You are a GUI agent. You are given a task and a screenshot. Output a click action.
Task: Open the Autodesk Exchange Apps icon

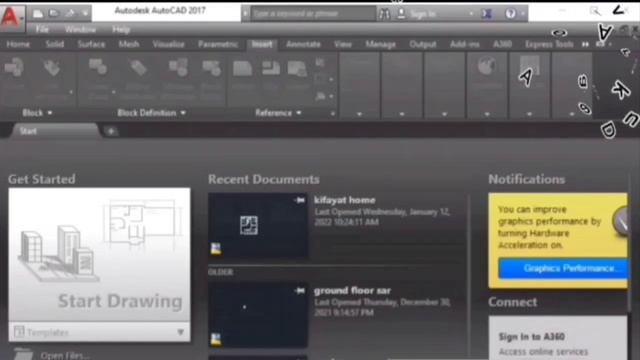[x=486, y=14]
